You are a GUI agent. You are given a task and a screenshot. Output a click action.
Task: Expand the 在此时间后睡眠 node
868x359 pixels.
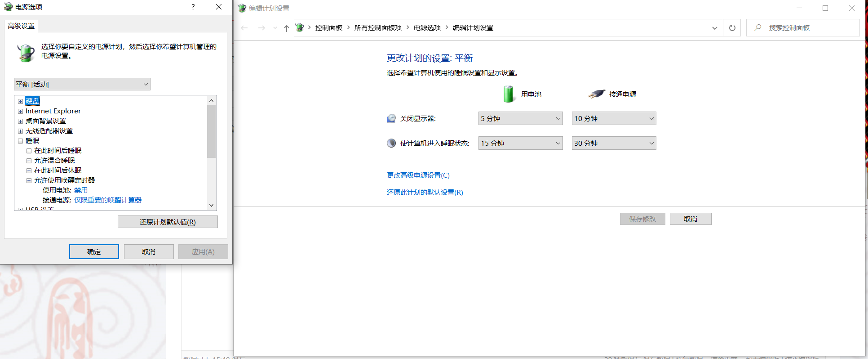coord(29,151)
